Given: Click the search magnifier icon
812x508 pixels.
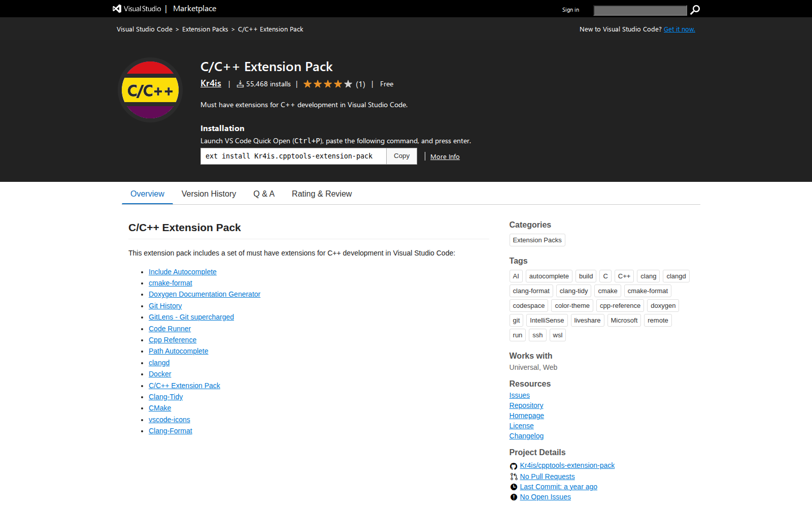Looking at the screenshot, I should (x=695, y=10).
